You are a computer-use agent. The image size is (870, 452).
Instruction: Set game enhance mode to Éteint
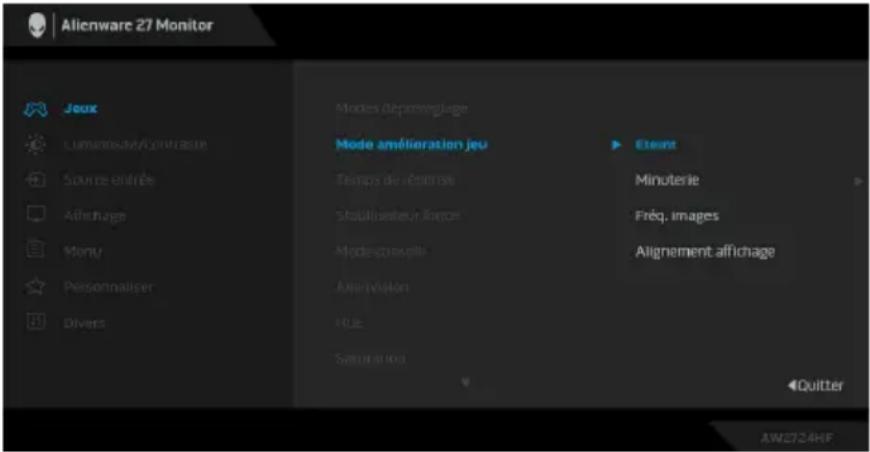[655, 145]
